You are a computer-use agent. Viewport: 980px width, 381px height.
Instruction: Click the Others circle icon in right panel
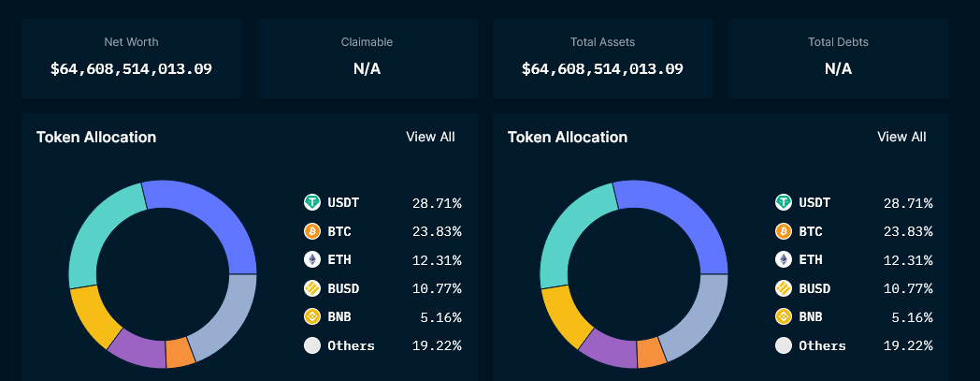(x=784, y=345)
